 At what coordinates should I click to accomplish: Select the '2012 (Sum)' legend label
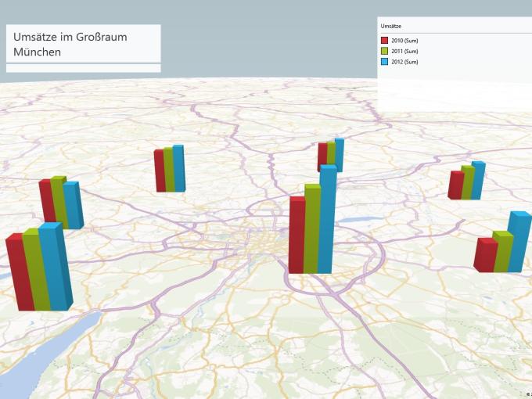coord(404,62)
